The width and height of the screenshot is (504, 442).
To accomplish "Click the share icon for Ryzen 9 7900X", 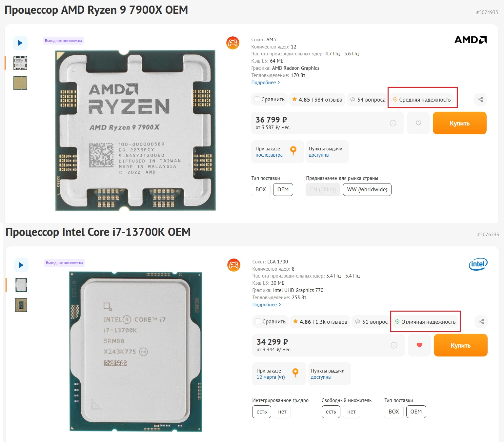I will (480, 100).
